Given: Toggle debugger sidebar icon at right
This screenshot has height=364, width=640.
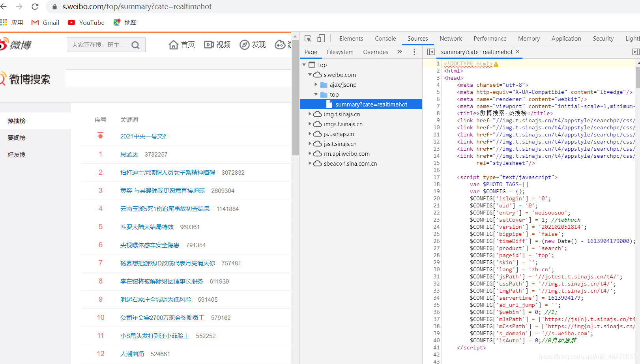Looking at the screenshot, I should tap(636, 52).
